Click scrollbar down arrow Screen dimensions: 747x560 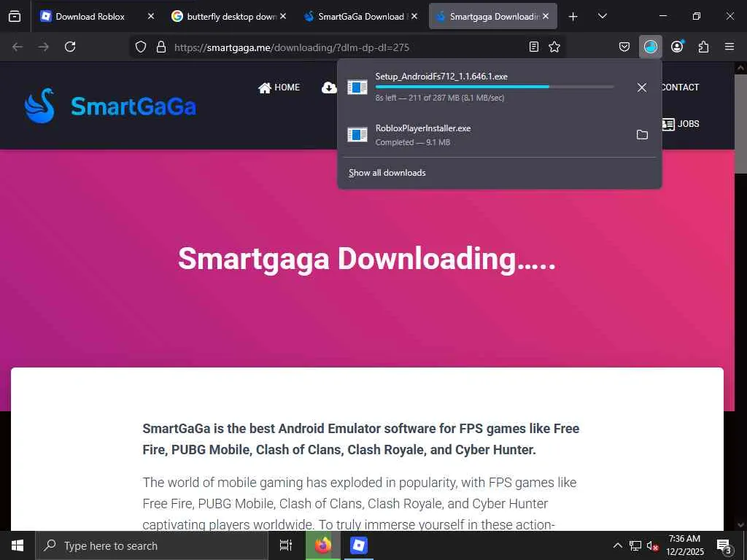(x=740, y=525)
